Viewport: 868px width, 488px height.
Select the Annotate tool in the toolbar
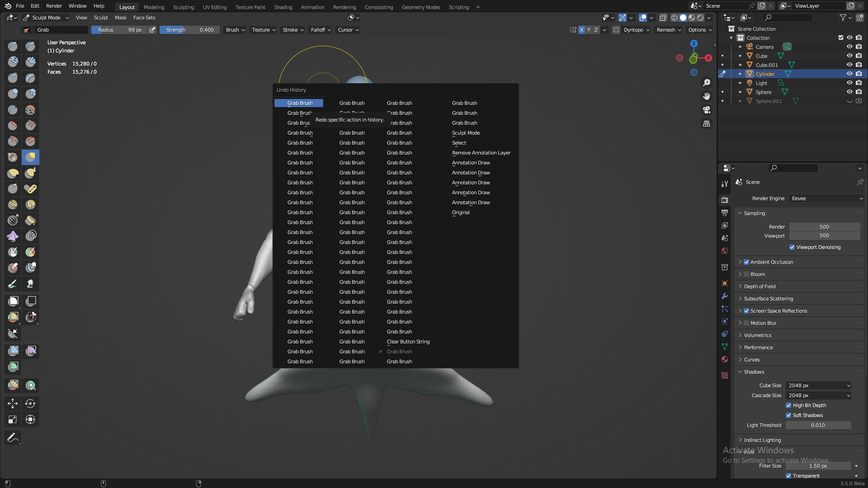(13, 437)
